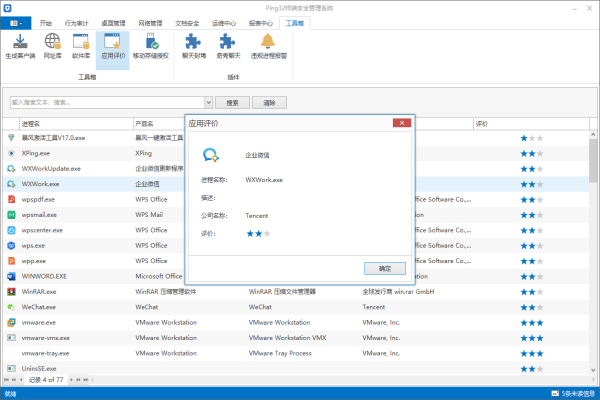Click the 聊天封堵 puzzle plugin icon
The height and width of the screenshot is (400, 600).
193,41
